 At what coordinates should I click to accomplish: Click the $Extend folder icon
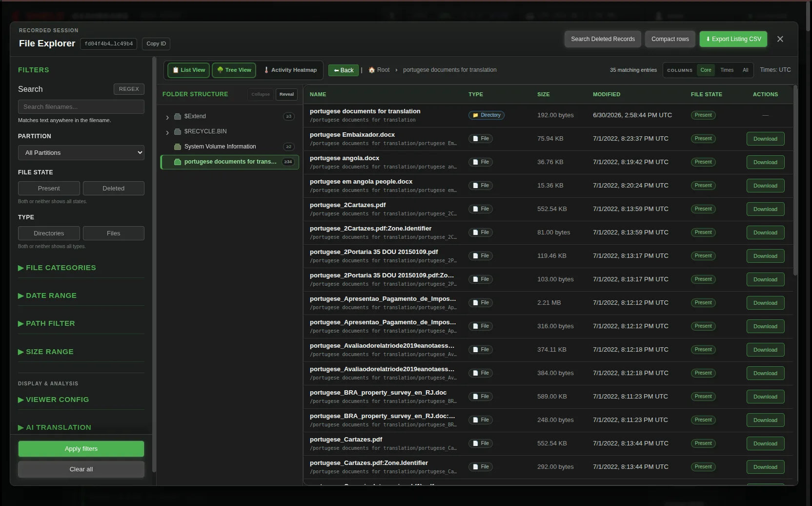pos(178,116)
